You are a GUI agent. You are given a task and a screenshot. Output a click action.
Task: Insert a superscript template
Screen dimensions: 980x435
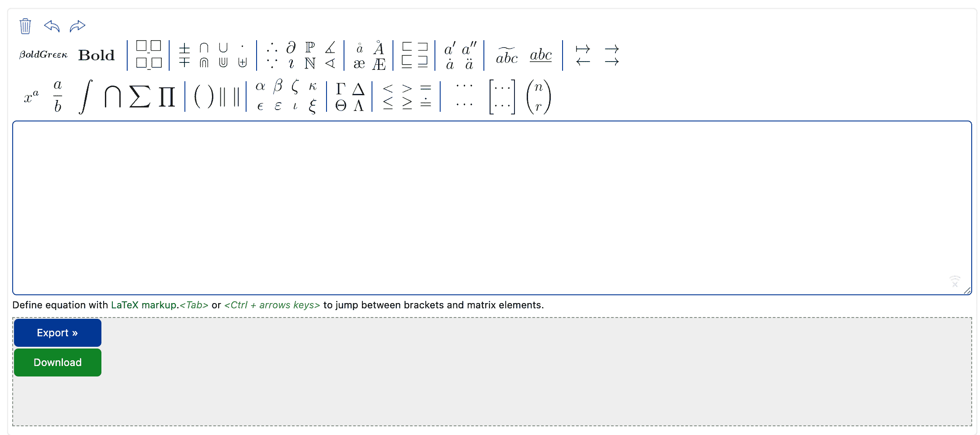point(31,95)
